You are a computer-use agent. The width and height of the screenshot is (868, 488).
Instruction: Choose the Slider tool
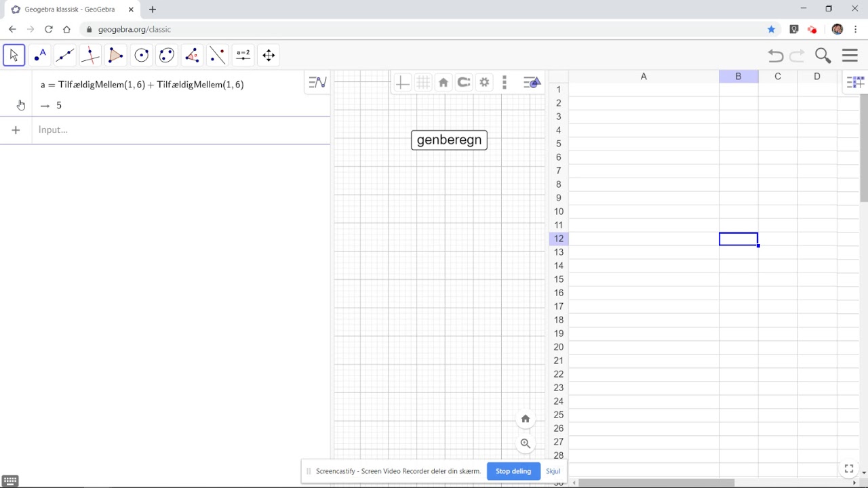[243, 56]
